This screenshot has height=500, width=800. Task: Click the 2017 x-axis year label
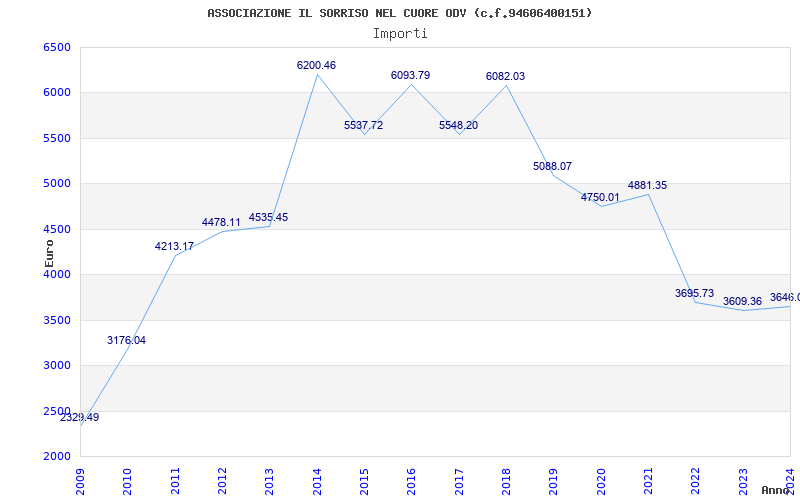459,482
